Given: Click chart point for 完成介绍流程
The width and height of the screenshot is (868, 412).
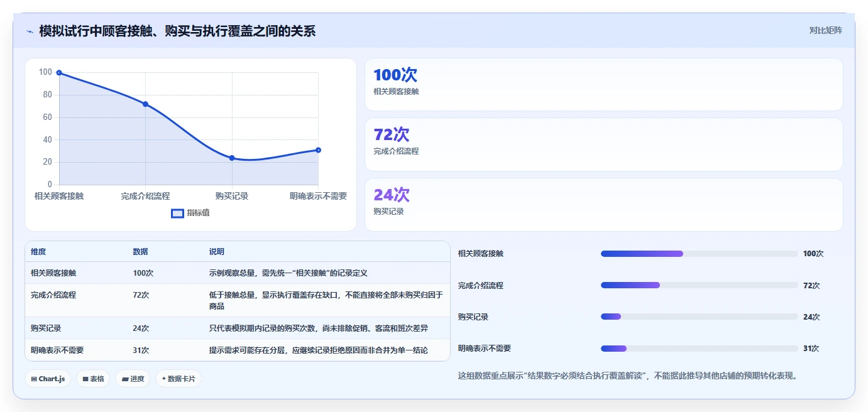Looking at the screenshot, I should pyautogui.click(x=145, y=104).
